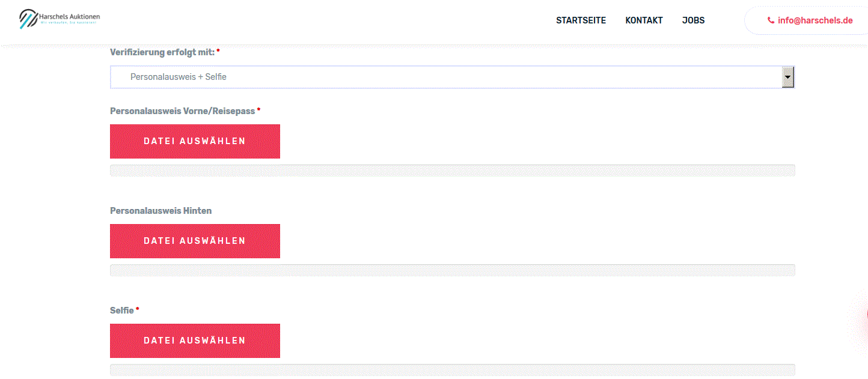Open the KONTAKT menu item
Screen dimensions: 868x379
tap(644, 20)
